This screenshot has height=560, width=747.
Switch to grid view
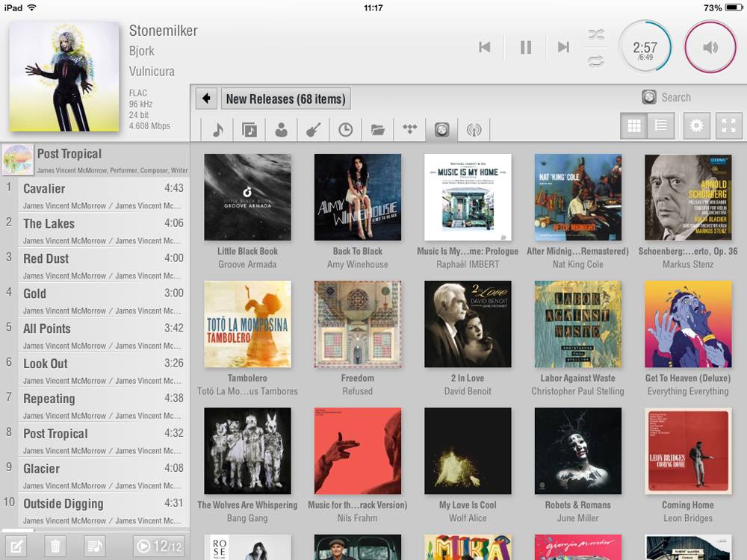[x=634, y=125]
